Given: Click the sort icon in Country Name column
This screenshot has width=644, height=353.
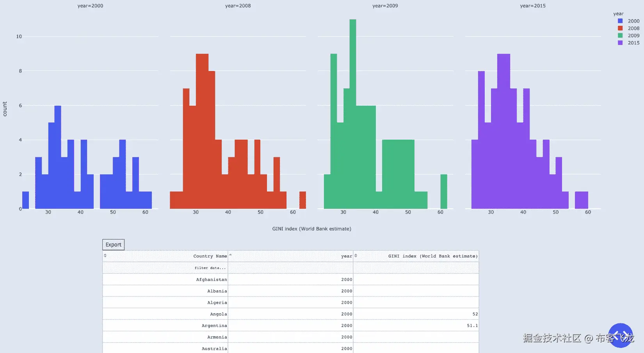Looking at the screenshot, I should (105, 255).
